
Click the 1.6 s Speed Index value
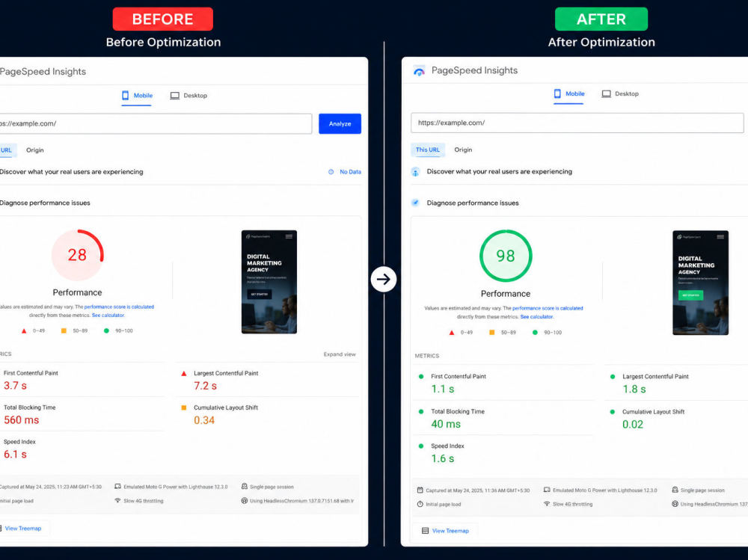point(443,459)
